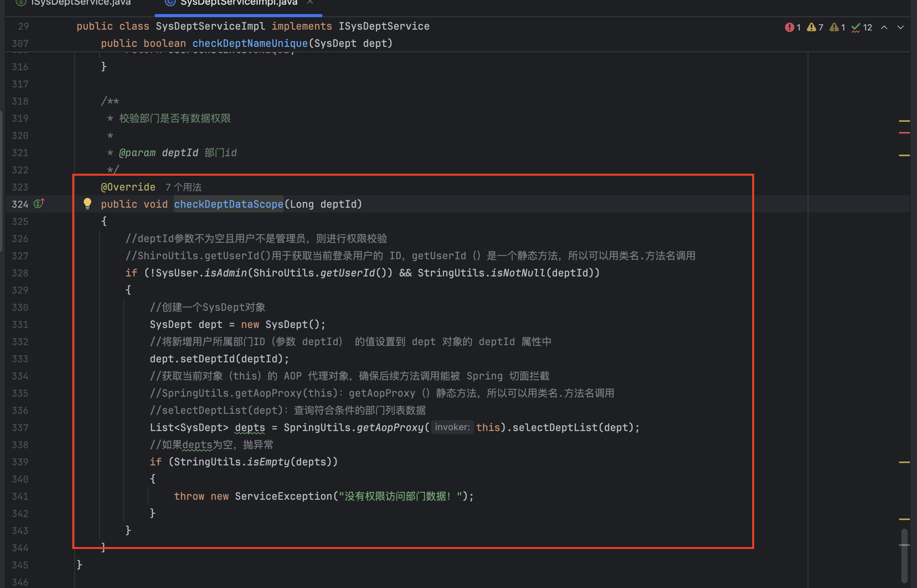Viewport: 917px width, 588px height.
Task: Click the checkDeptDataScope method name
Action: click(228, 204)
